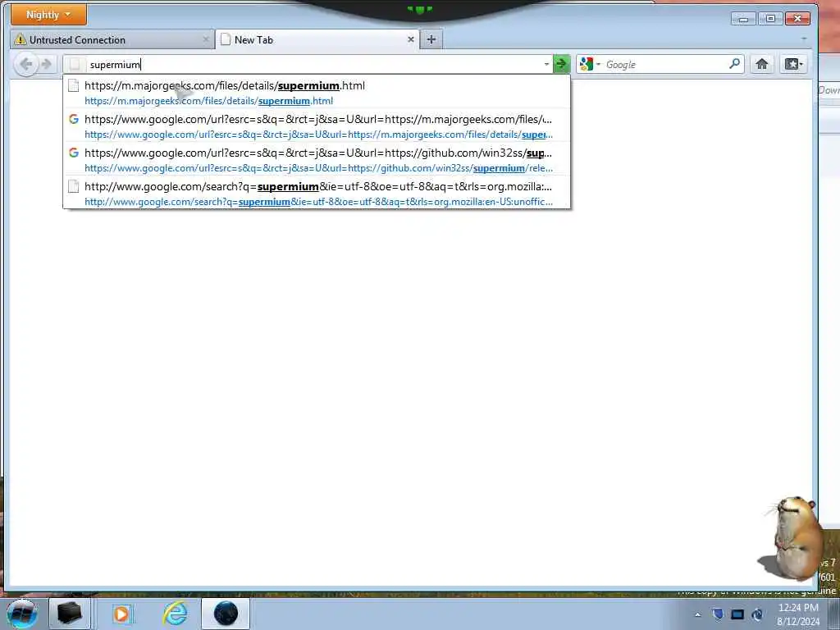Minimize the Nightly window
Viewport: 840px width, 630px height.
tap(743, 19)
